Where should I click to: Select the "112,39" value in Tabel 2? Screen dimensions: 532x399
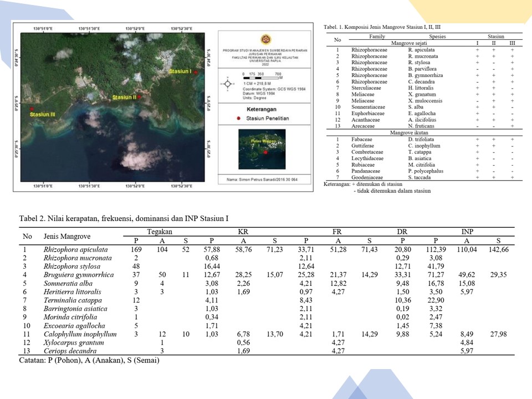click(x=436, y=249)
